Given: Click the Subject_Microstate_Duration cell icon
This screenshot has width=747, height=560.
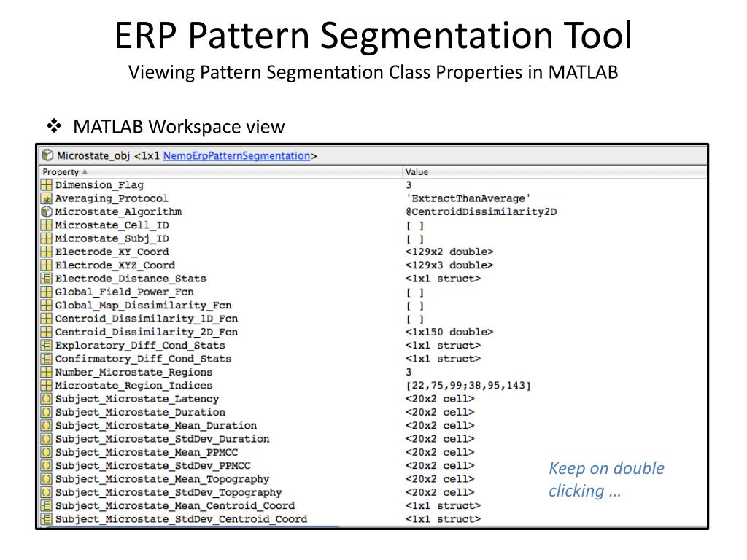Looking at the screenshot, I should [x=46, y=411].
